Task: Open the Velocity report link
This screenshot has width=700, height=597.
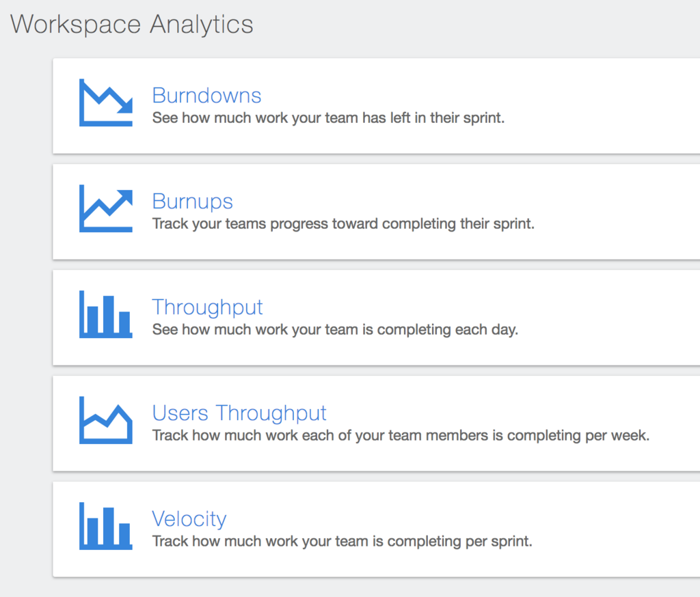Action: coord(189,519)
